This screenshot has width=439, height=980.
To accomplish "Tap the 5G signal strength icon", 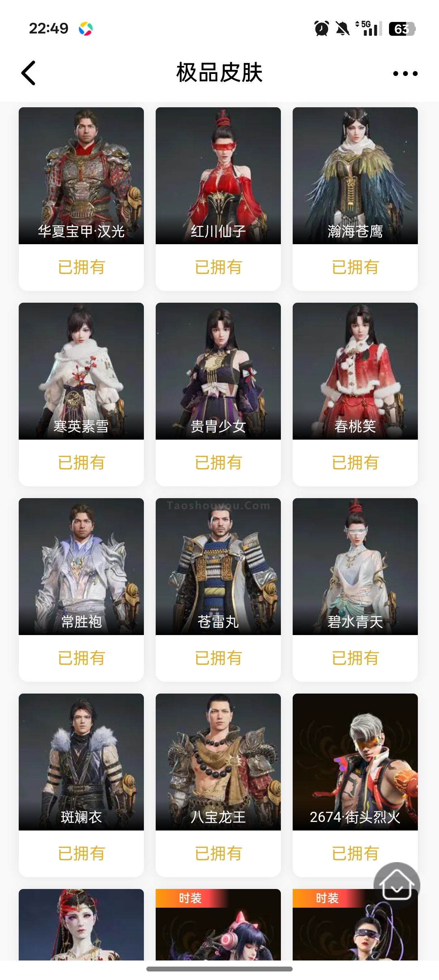I will (x=369, y=28).
